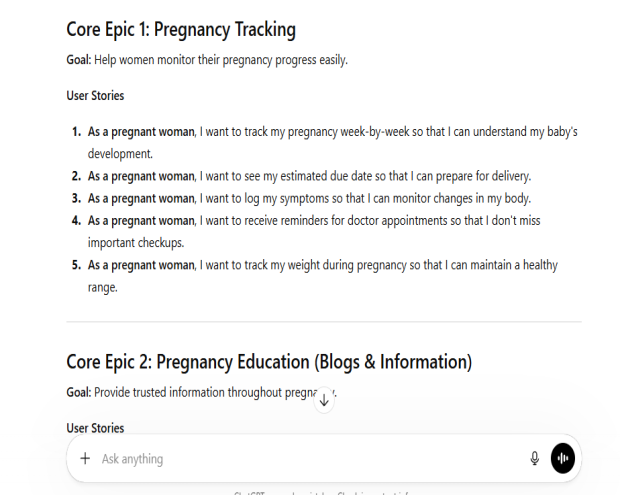Click the 'Core Epic 2: Pregnancy Education' heading
The height and width of the screenshot is (495, 620).
point(269,361)
